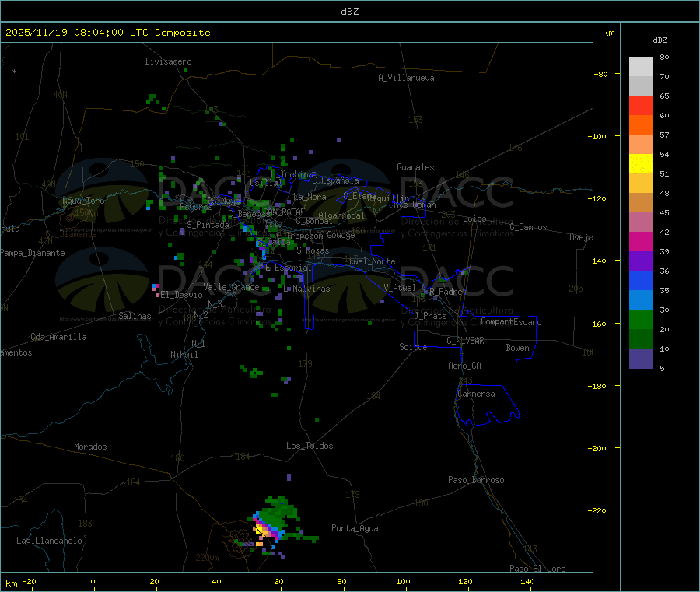Image resolution: width=700 pixels, height=592 pixels.
Task: Click the Morados map label
Action: click(90, 447)
